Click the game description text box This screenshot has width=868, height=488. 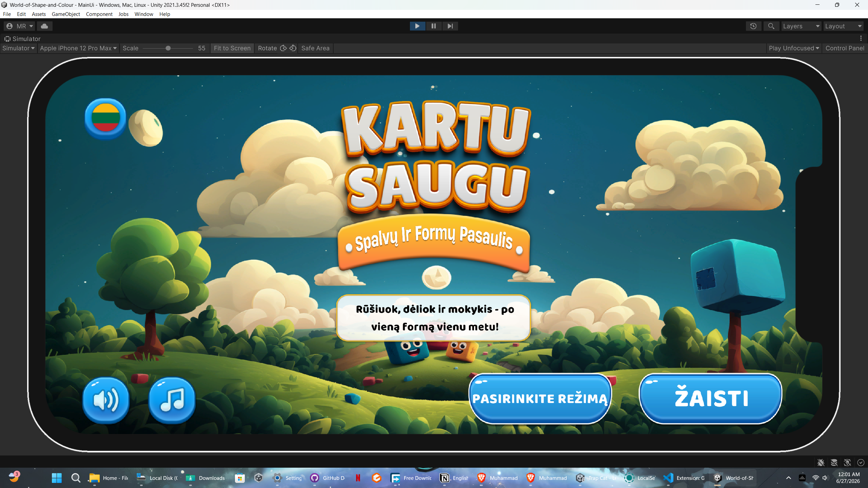coord(434,318)
